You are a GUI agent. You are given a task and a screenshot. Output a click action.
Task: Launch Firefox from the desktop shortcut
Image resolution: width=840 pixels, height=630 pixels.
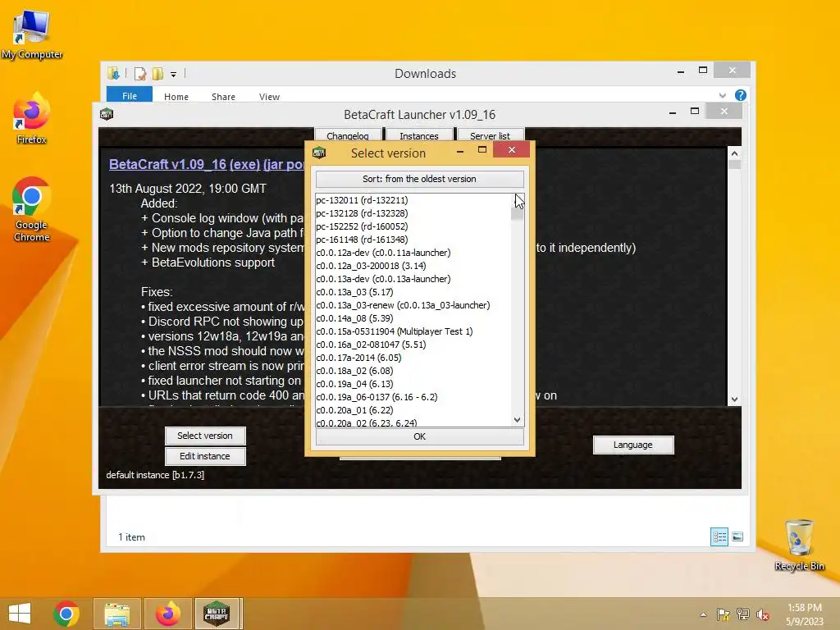pos(32,119)
